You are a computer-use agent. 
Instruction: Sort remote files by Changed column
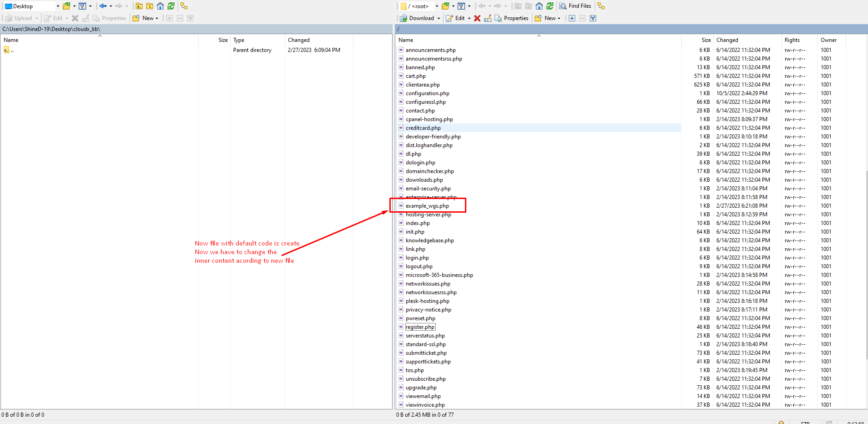(x=727, y=40)
